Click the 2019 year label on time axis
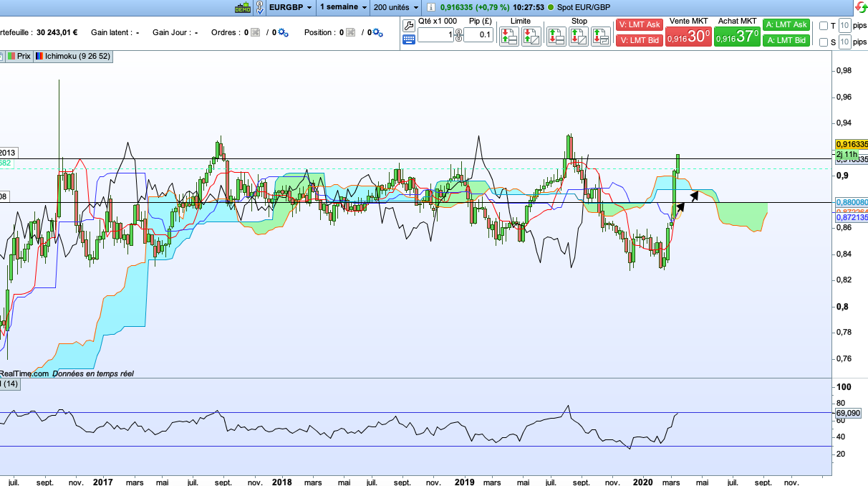 464,482
